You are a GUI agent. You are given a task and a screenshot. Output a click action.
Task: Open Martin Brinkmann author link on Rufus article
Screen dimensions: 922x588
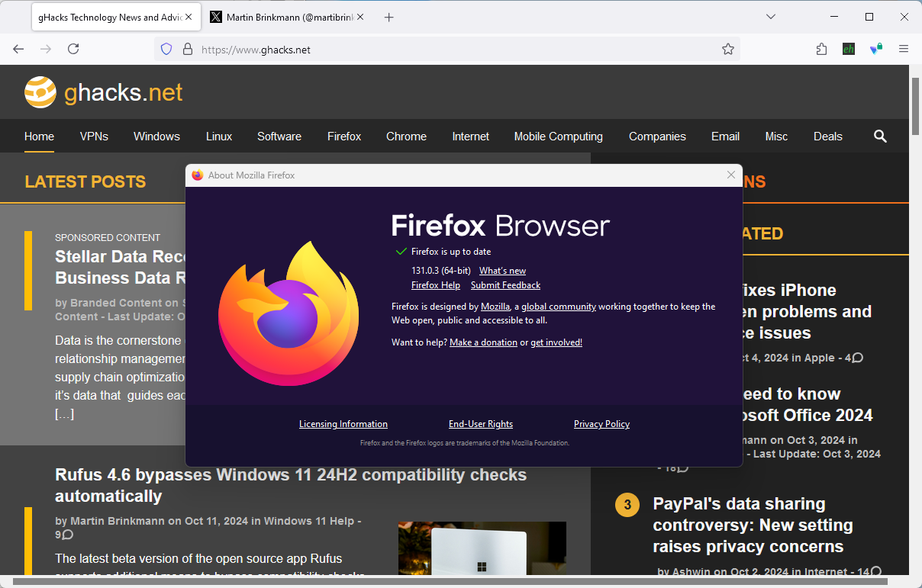(x=118, y=521)
